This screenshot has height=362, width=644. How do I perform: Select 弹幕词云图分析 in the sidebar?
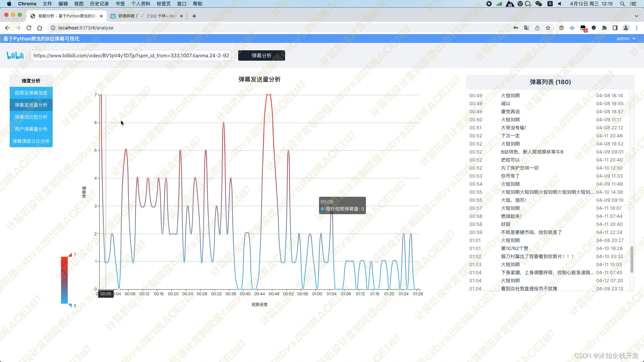(31, 117)
